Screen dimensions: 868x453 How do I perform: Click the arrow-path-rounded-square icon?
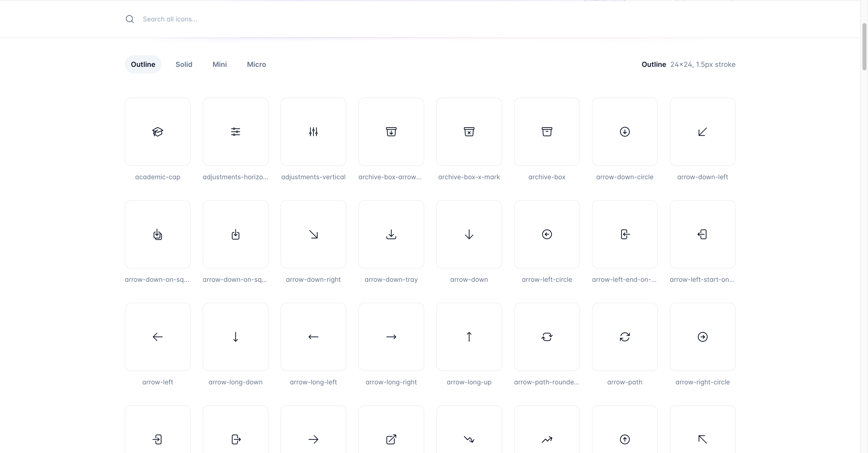[547, 337]
